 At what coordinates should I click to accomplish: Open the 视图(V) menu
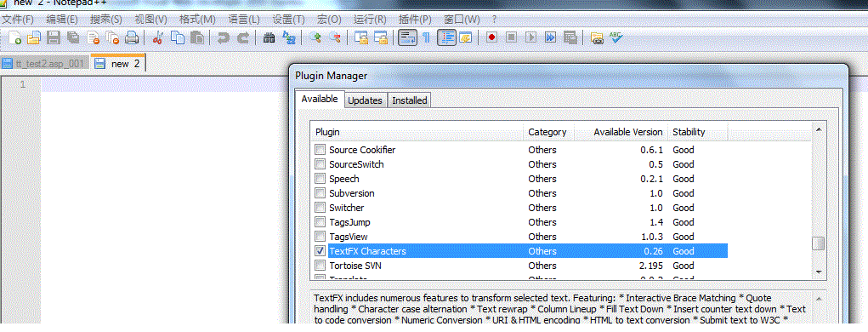150,19
